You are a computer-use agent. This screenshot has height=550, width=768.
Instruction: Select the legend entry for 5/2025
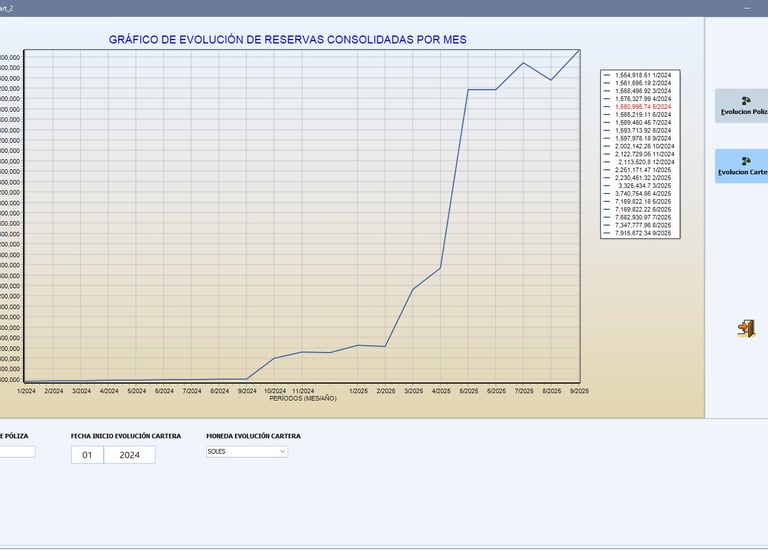638,201
